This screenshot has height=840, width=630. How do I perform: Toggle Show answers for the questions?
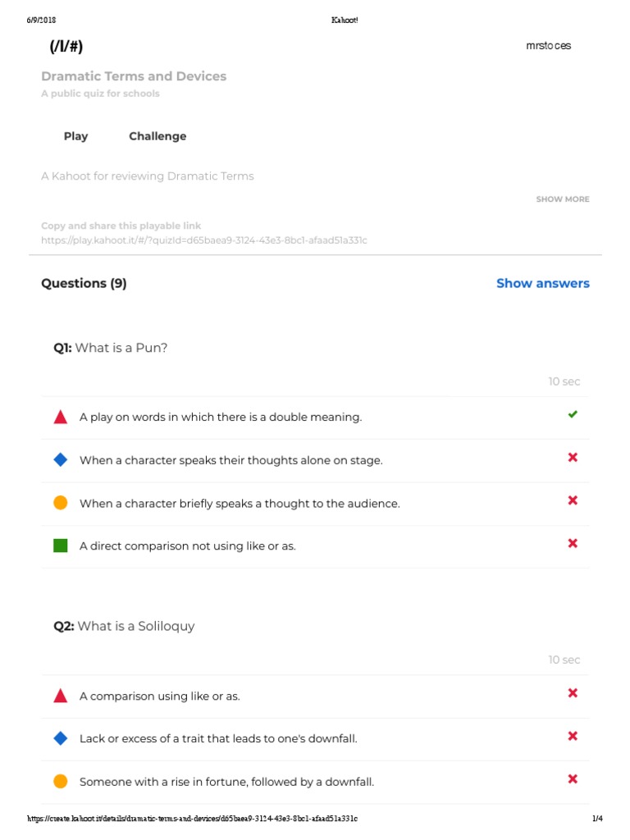point(542,283)
